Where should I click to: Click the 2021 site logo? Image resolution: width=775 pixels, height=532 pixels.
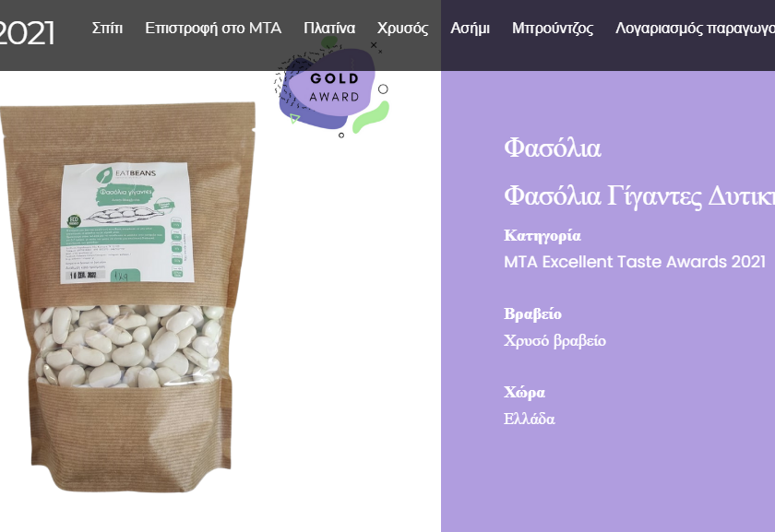tap(26, 33)
